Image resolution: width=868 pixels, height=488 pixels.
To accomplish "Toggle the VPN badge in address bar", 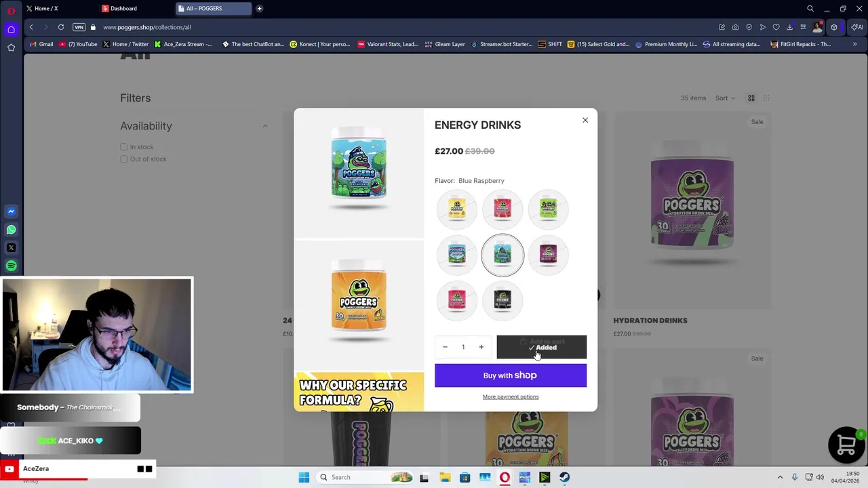I will 79,27.
